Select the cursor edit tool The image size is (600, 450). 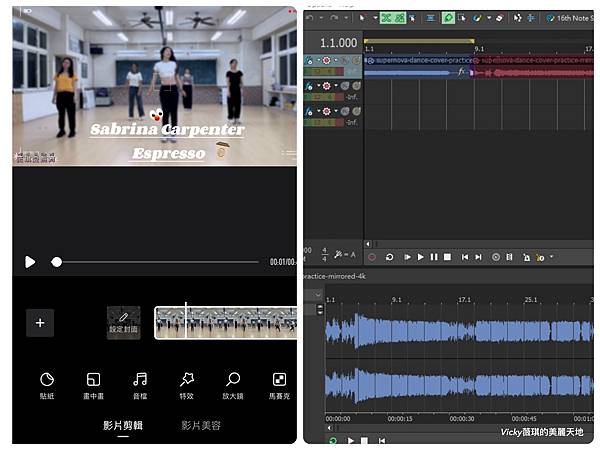pos(362,18)
